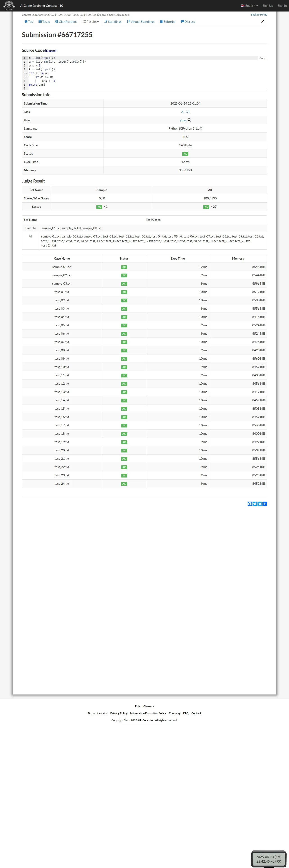The height and width of the screenshot is (868, 289).
Task: Open the Editorial tab
Action: pos(167,22)
